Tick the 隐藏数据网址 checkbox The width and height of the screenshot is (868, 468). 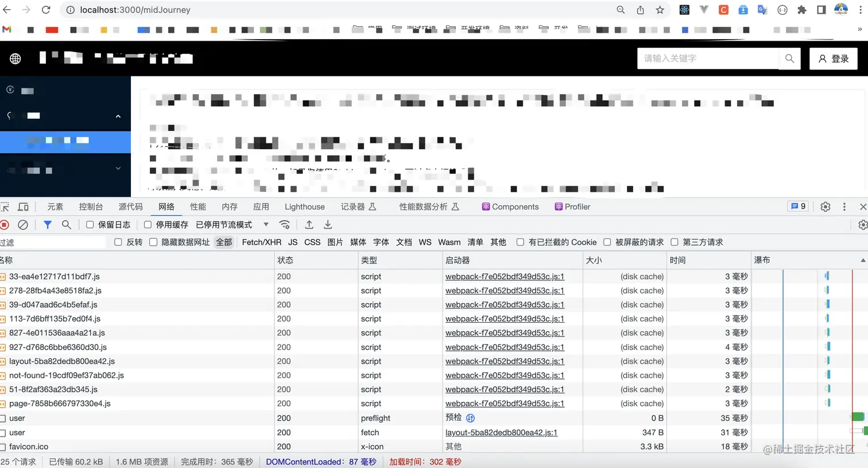click(x=153, y=242)
